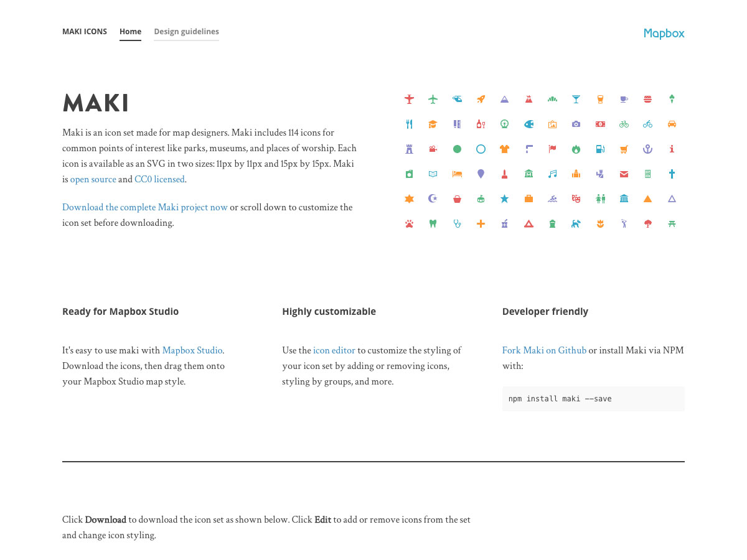Click the teal stethoscope icon
The width and height of the screenshot is (747, 560).
click(x=457, y=223)
